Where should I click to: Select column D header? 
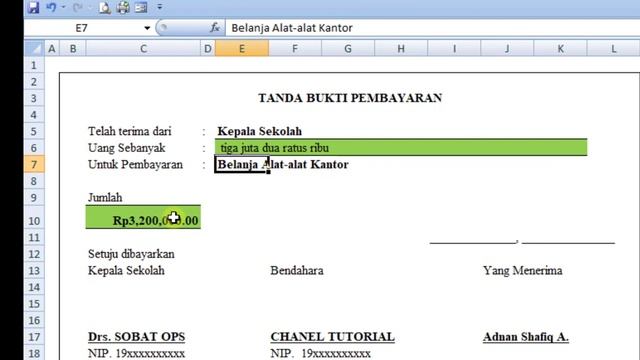click(x=208, y=49)
